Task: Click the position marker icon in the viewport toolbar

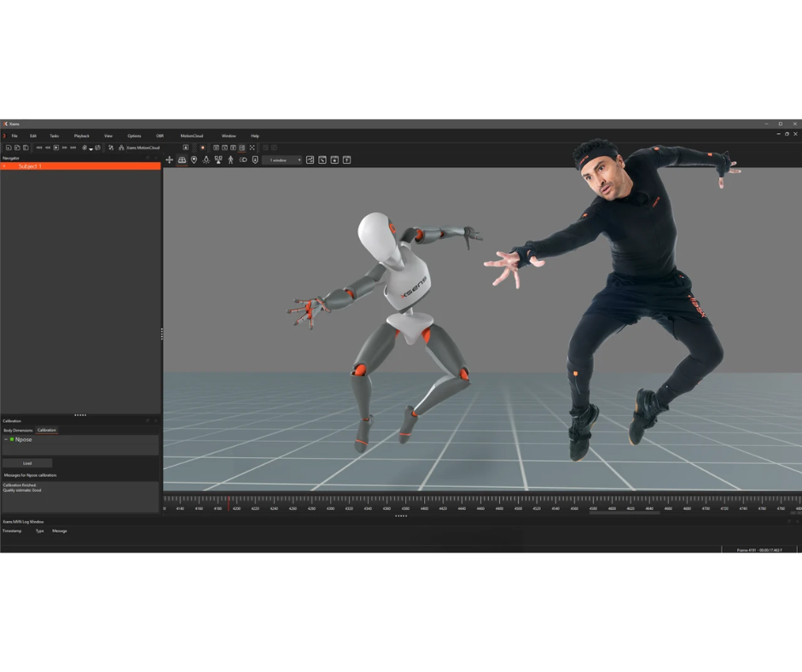Action: 193,160
